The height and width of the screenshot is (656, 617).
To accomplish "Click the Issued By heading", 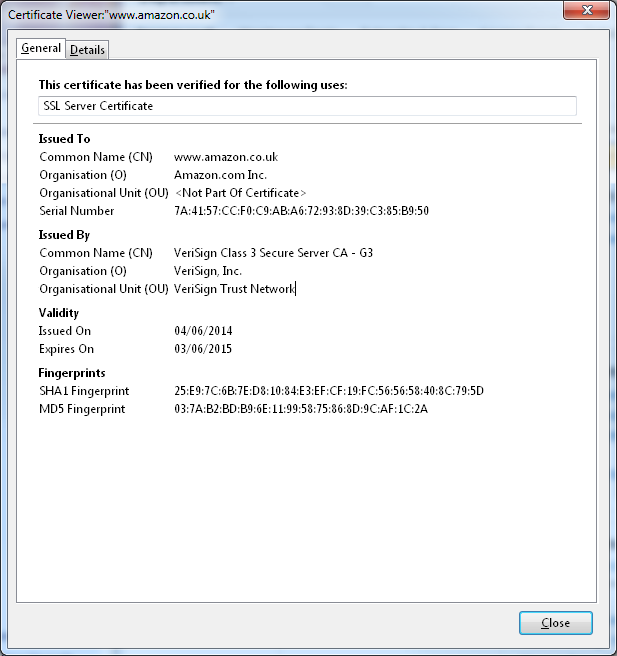I will tap(64, 235).
